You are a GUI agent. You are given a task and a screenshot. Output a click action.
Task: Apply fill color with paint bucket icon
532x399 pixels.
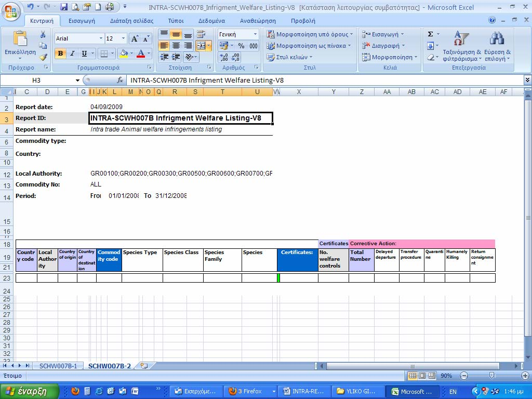tap(124, 54)
